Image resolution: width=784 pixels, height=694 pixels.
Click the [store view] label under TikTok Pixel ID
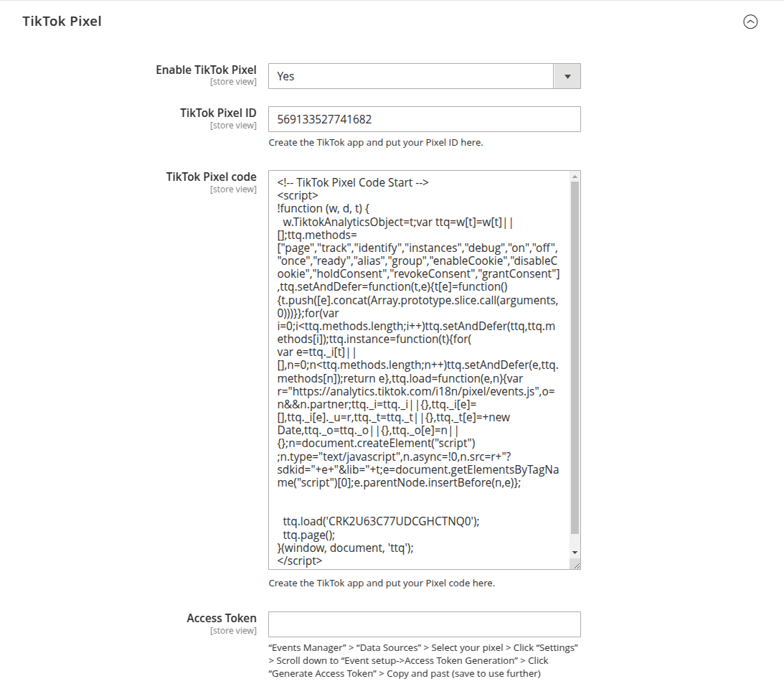234,125
